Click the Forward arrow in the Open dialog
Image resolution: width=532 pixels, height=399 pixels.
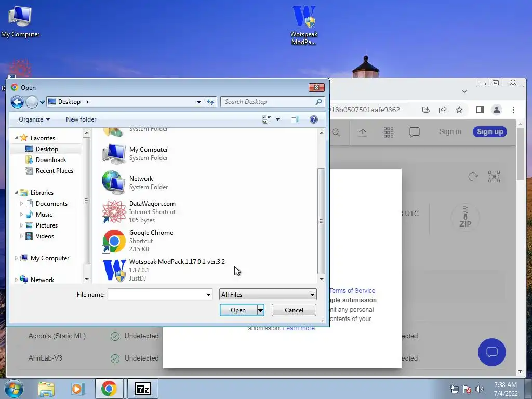pos(32,102)
